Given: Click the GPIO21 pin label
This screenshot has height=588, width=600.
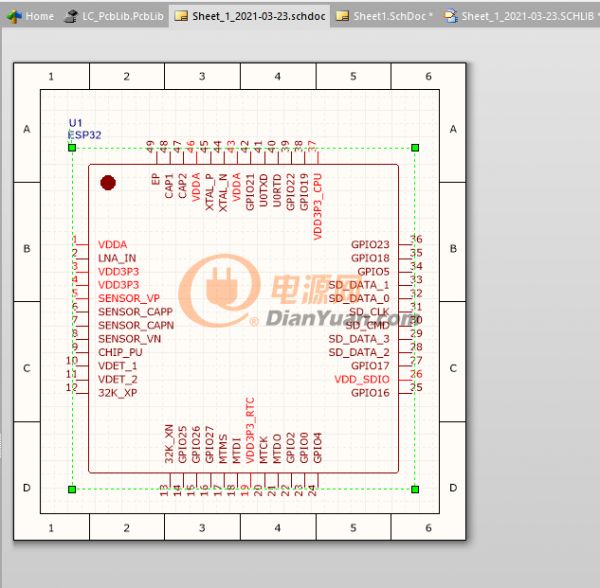Looking at the screenshot, I should point(250,192).
